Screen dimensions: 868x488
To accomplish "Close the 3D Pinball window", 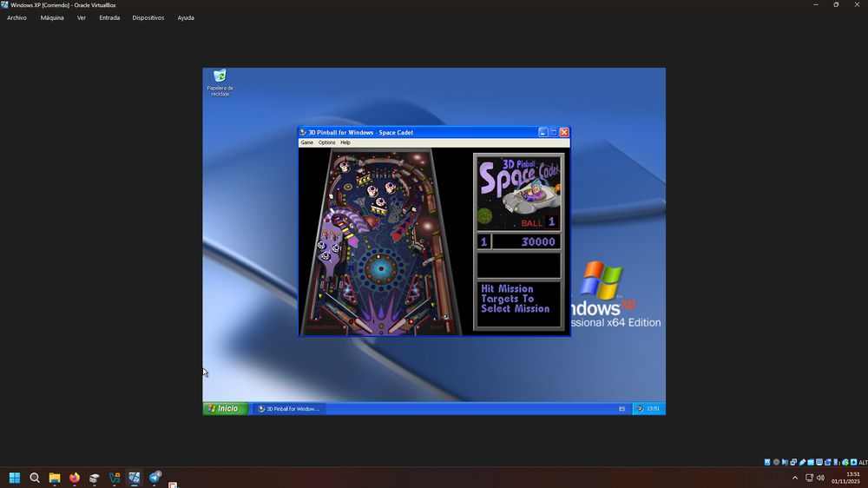I will [564, 132].
